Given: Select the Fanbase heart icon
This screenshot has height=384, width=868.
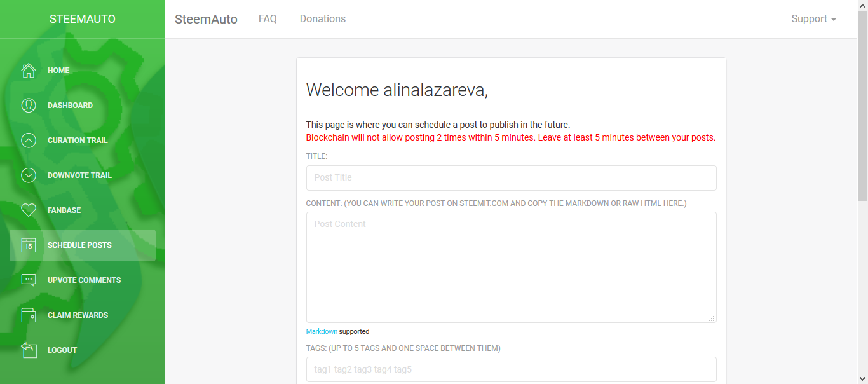Looking at the screenshot, I should click(29, 210).
